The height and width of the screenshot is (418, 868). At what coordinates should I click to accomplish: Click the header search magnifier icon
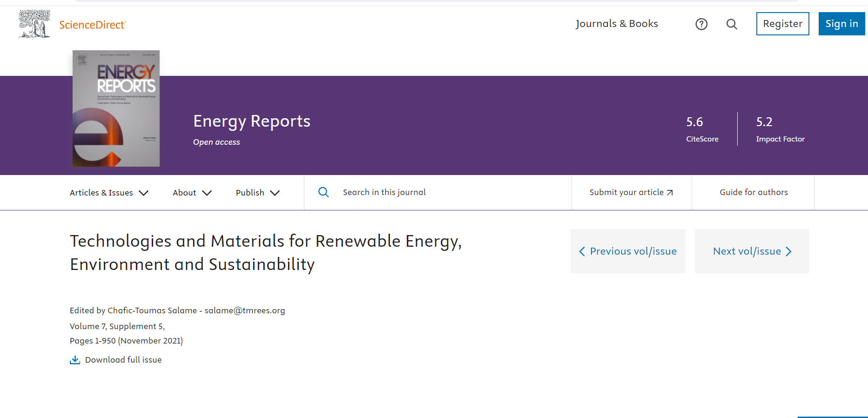tap(732, 24)
